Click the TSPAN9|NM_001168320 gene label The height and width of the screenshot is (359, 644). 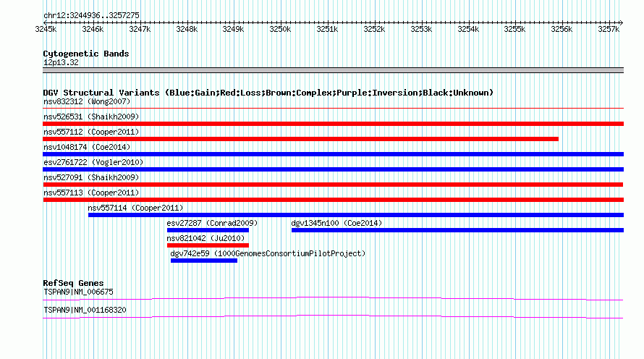click(85, 310)
